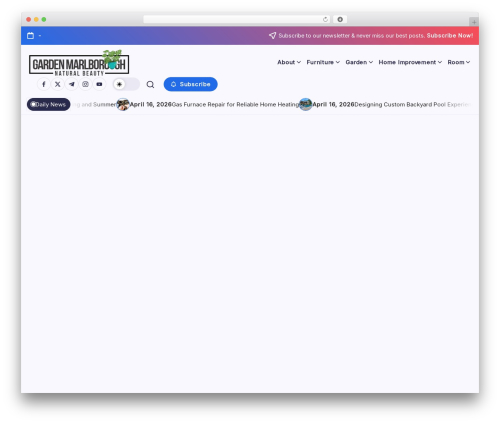The height and width of the screenshot is (423, 500).
Task: Expand the Garden menu
Action: tap(359, 62)
